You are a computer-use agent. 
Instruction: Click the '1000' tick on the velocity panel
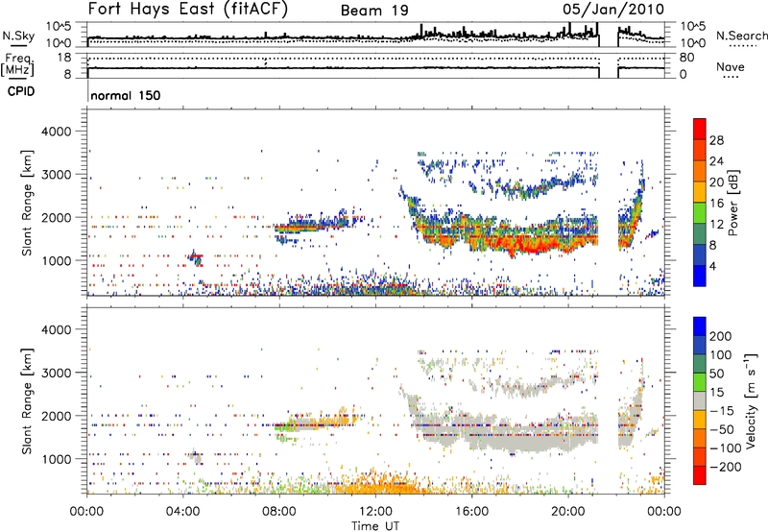point(56,459)
